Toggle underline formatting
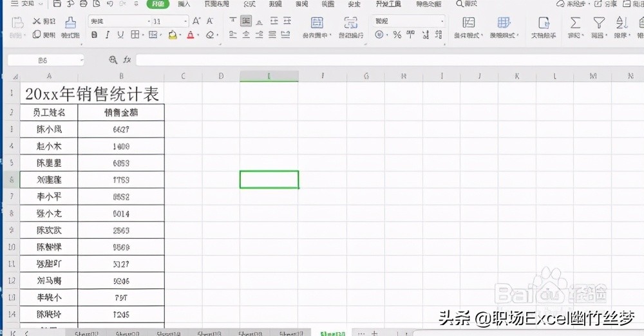The height and width of the screenshot is (336, 644). click(120, 35)
